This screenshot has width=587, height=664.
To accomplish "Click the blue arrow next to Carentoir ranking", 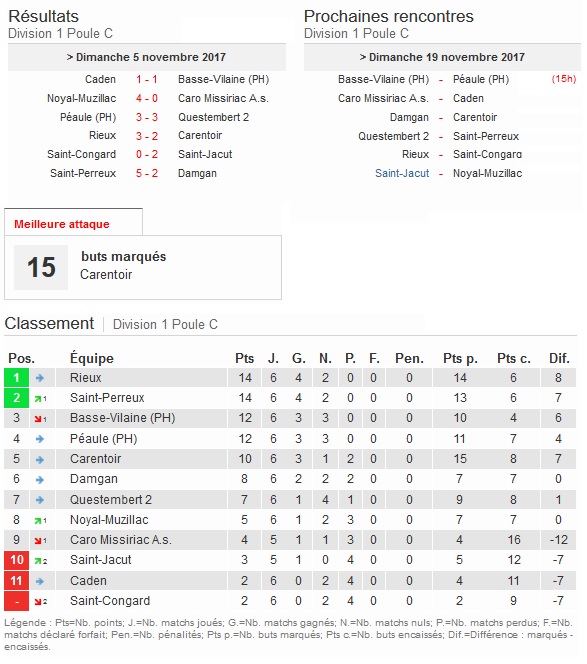I will tap(40, 459).
